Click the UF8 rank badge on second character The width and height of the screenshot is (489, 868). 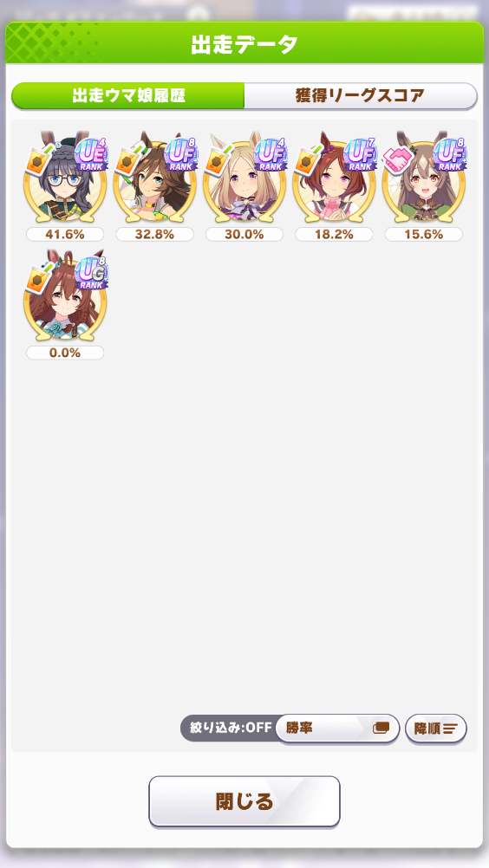(x=181, y=155)
